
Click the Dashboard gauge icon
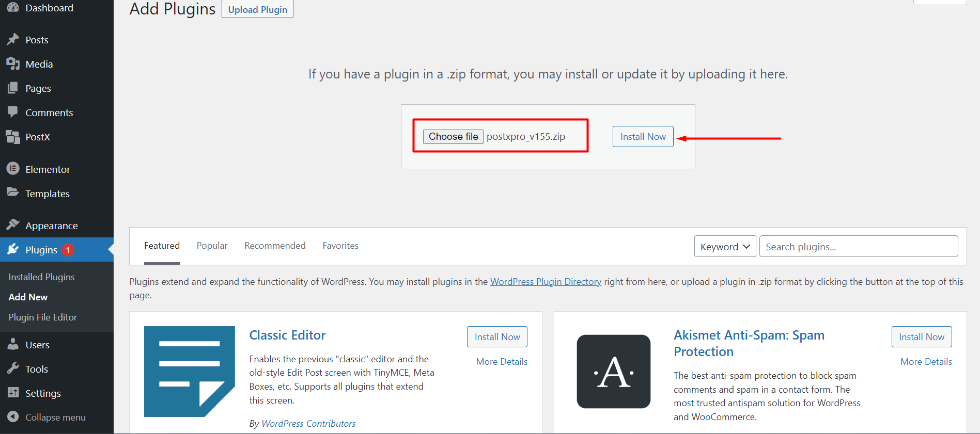point(13,7)
